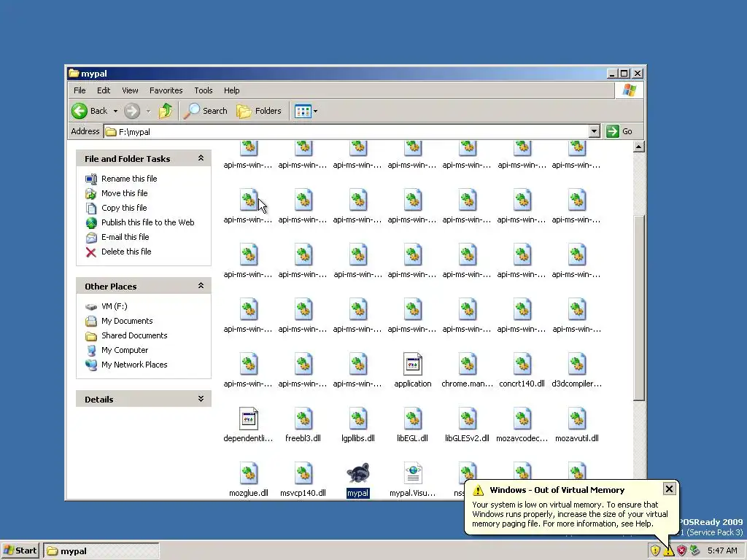
Task: Select the mozavutil.dll file icon
Action: pos(577,419)
